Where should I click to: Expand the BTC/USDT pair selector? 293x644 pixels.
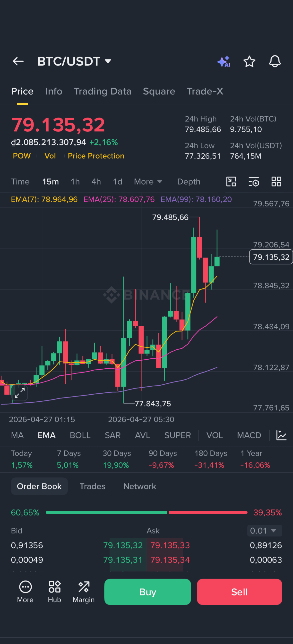point(74,61)
